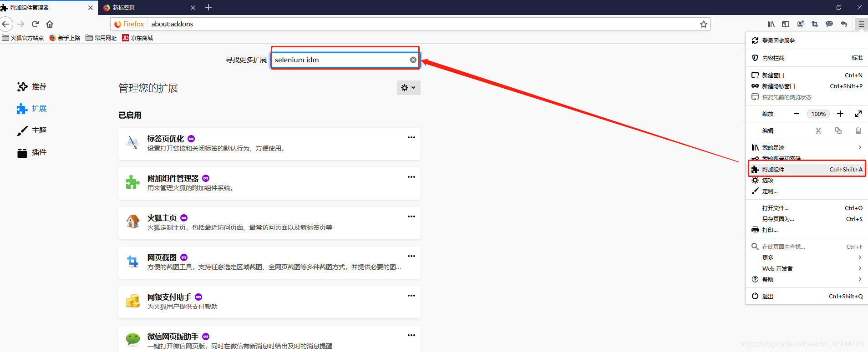The height and width of the screenshot is (352, 868).
Task: Close the 新标签页 tab
Action: [x=193, y=8]
